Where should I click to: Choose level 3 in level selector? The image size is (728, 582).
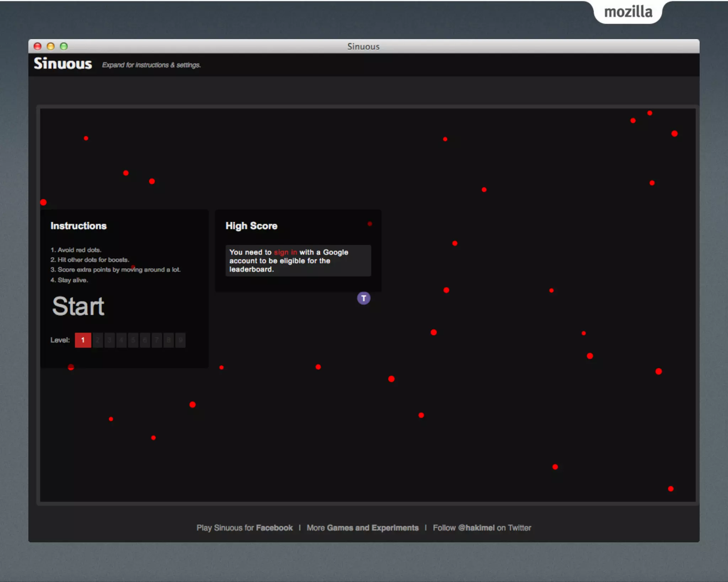coord(109,340)
